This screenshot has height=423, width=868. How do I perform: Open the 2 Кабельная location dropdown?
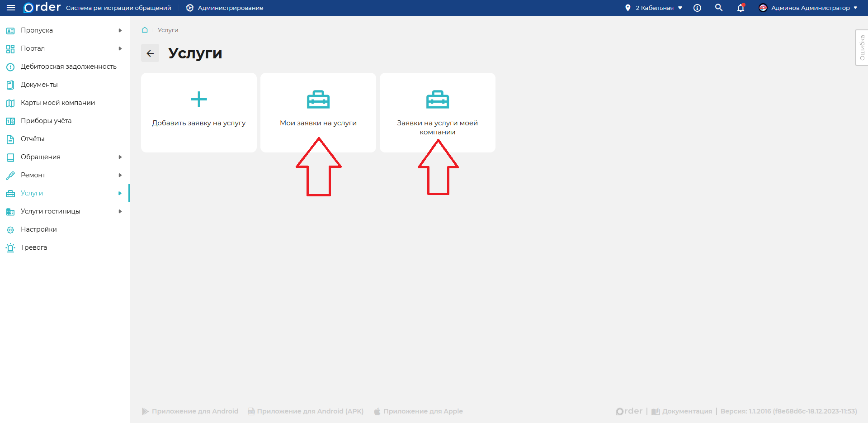click(x=654, y=8)
